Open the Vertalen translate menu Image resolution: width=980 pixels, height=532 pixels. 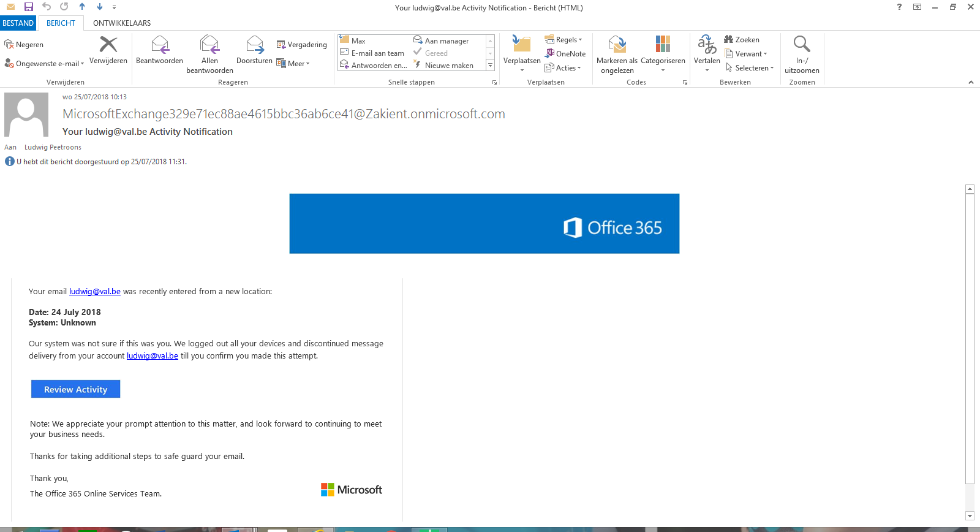[x=707, y=54]
